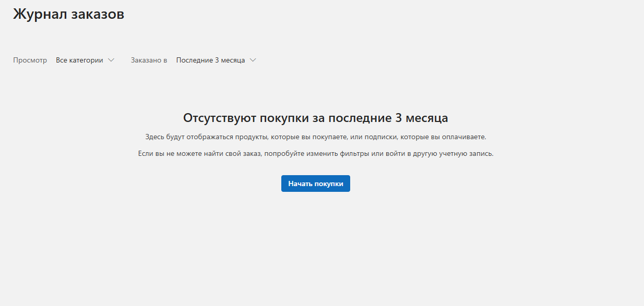The width and height of the screenshot is (644, 306).
Task: Select the 'Отсутствуют покупки за последние 3 месяца' heading
Action: (316, 118)
